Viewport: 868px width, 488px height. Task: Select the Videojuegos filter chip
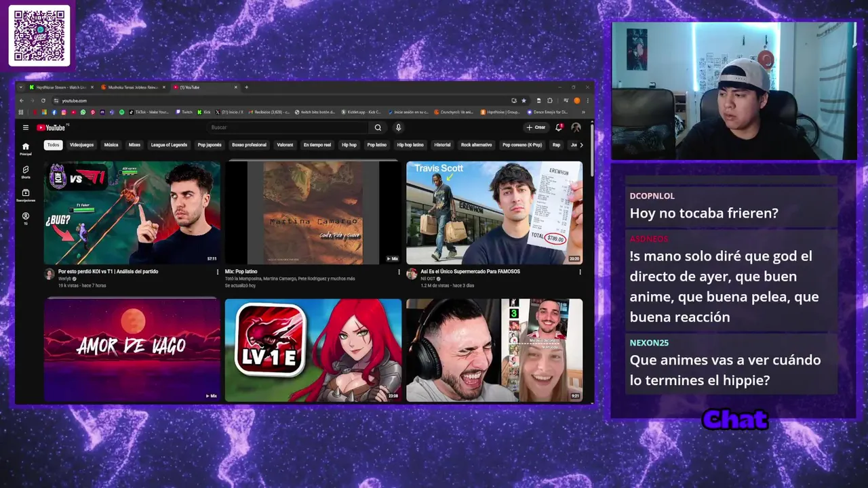point(81,144)
